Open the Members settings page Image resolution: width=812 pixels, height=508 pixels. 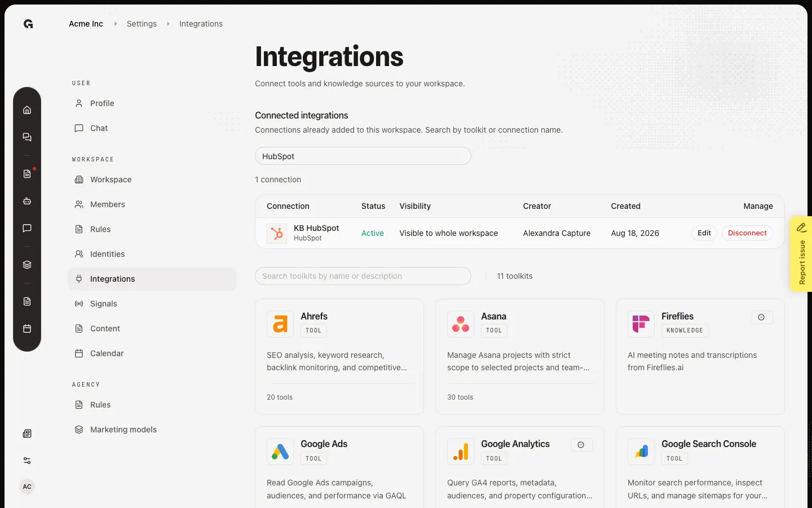[152, 204]
